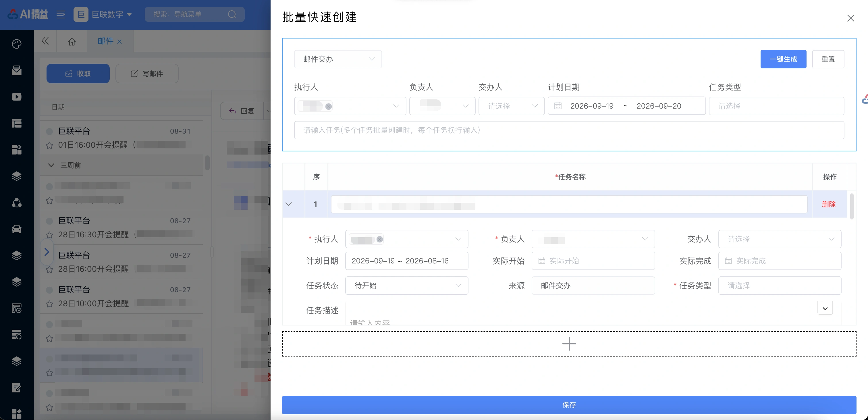The height and width of the screenshot is (420, 868).
Task: Remove the row 执行人 tag via x
Action: coord(379,239)
